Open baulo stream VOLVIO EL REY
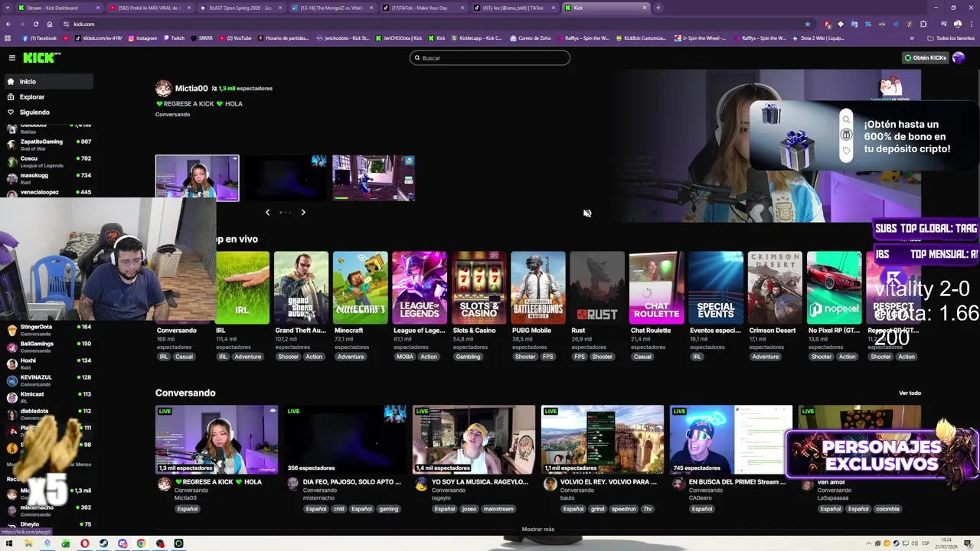The height and width of the screenshot is (551, 980). pos(603,440)
